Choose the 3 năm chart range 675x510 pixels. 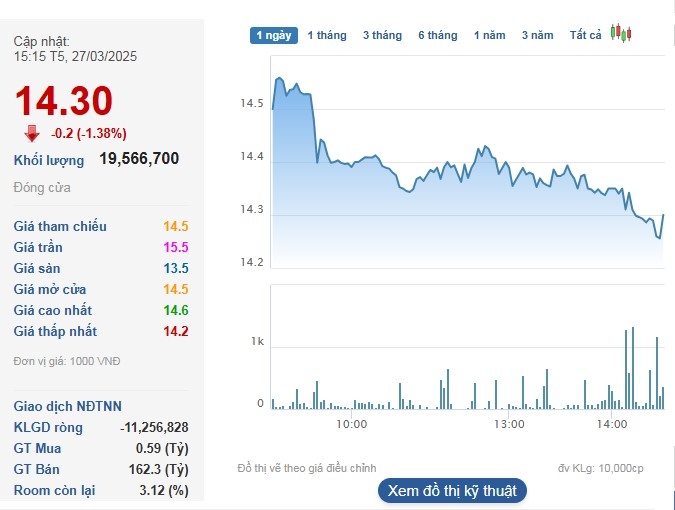tap(537, 35)
